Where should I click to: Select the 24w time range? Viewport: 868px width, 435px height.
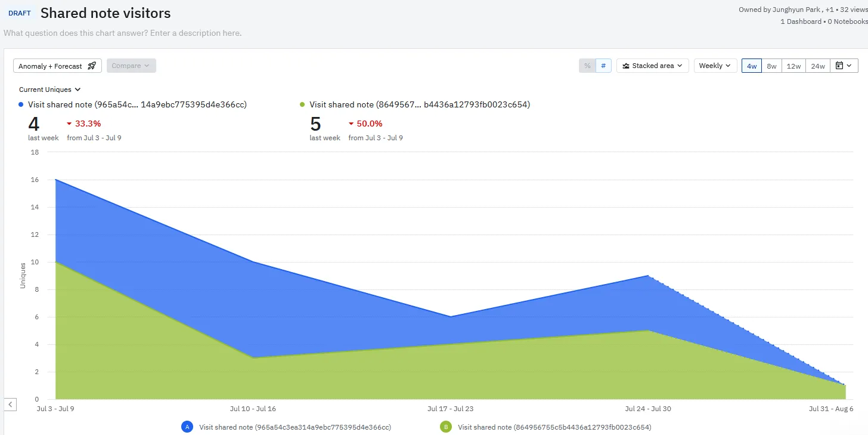click(817, 66)
